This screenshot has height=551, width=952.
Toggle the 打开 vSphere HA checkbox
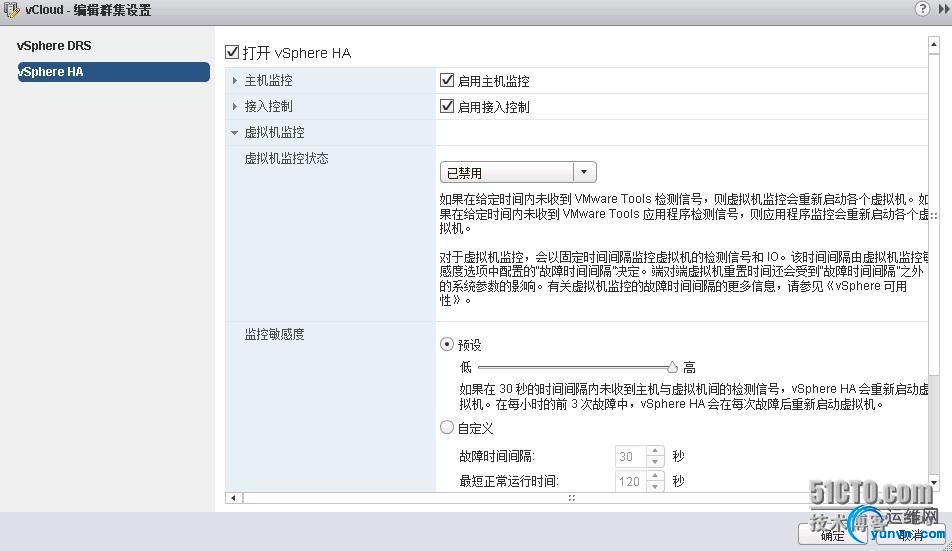pos(232,52)
